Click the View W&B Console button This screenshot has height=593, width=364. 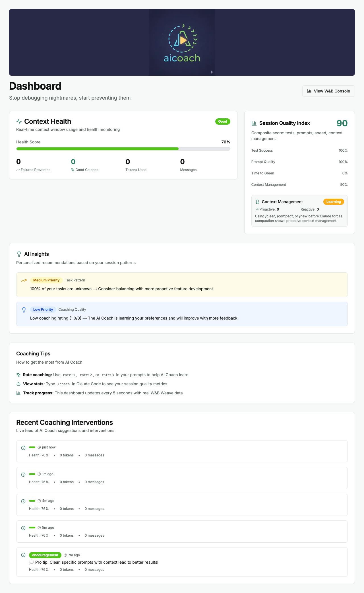[x=328, y=91]
